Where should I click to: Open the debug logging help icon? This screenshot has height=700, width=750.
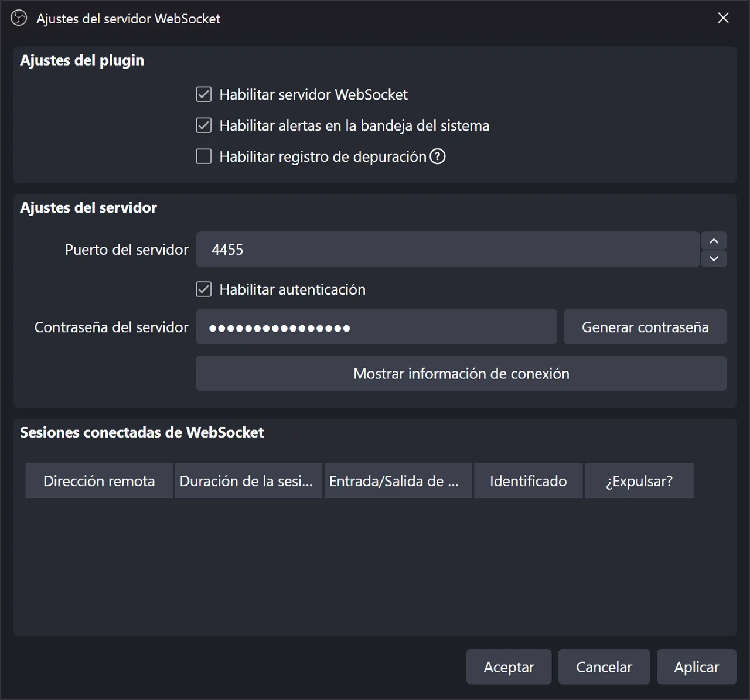coord(438,156)
